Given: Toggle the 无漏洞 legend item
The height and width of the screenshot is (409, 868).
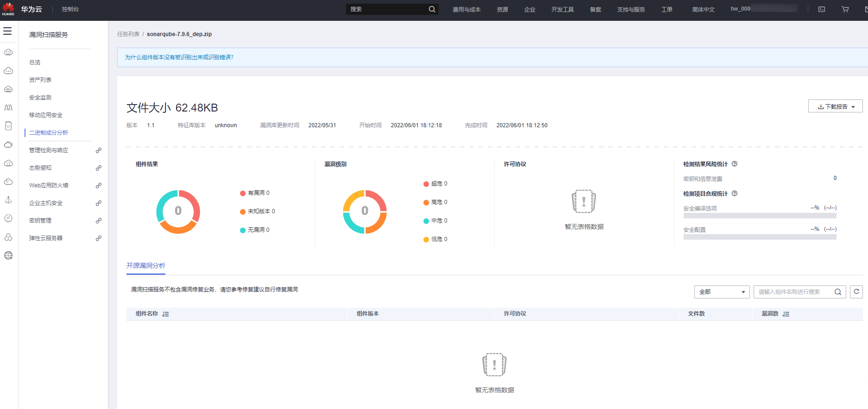Looking at the screenshot, I should (255, 230).
